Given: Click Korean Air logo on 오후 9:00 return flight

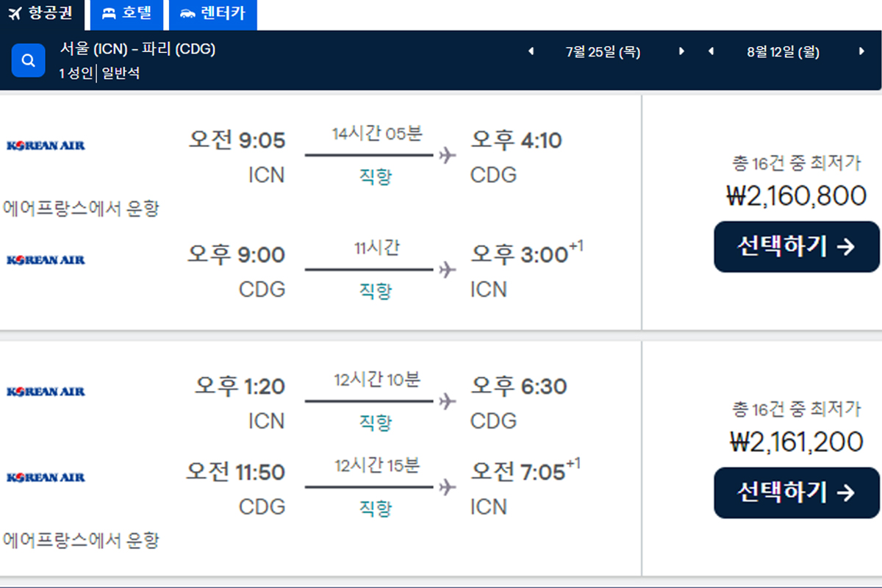Looking at the screenshot, I should click(x=46, y=259).
